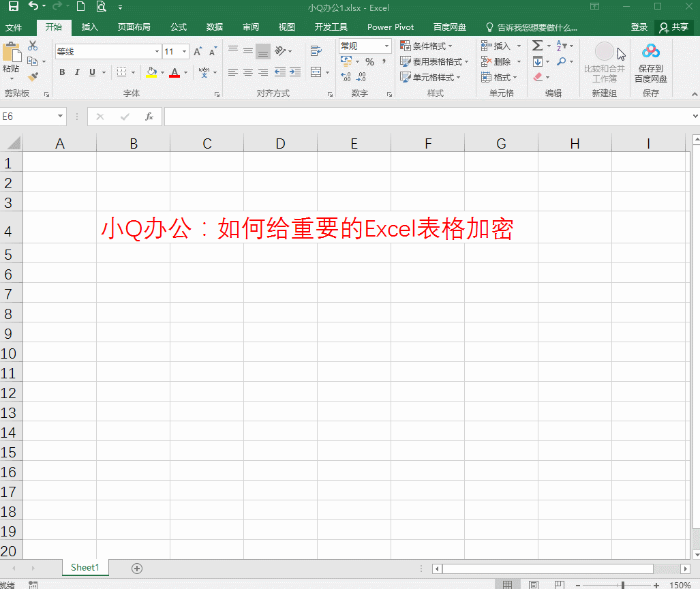Use the Format Painter brush
700x589 pixels.
click(x=33, y=77)
